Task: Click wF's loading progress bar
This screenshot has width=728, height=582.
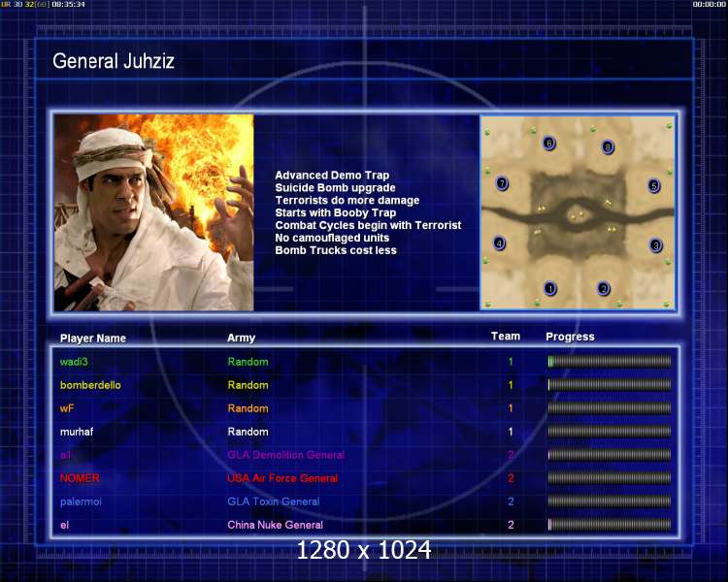Action: click(x=610, y=408)
